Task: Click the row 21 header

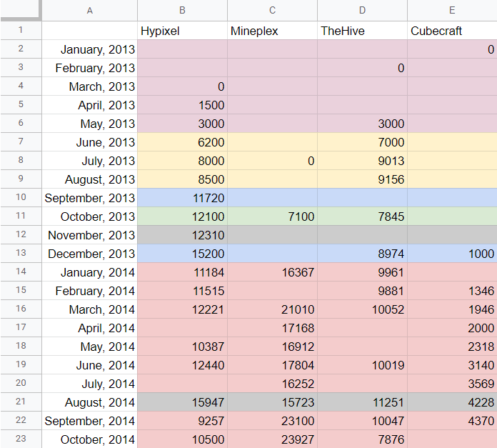Action: pyautogui.click(x=20, y=402)
